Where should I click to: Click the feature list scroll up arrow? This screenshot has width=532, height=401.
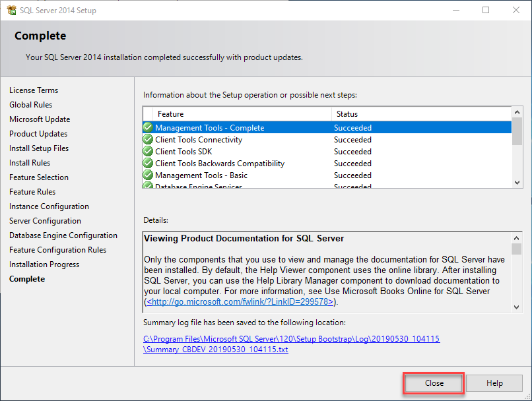(x=517, y=112)
